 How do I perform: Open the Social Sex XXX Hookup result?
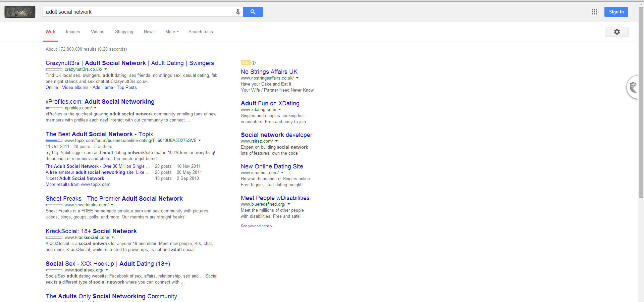pyautogui.click(x=108, y=264)
